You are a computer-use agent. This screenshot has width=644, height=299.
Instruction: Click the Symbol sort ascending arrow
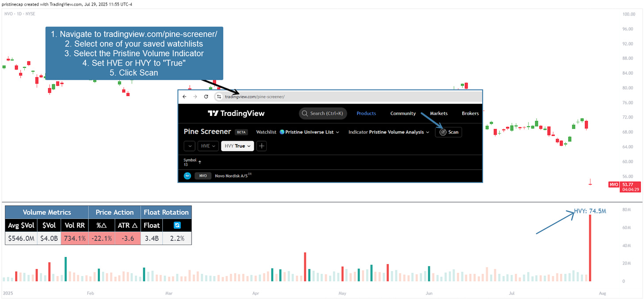pyautogui.click(x=200, y=162)
